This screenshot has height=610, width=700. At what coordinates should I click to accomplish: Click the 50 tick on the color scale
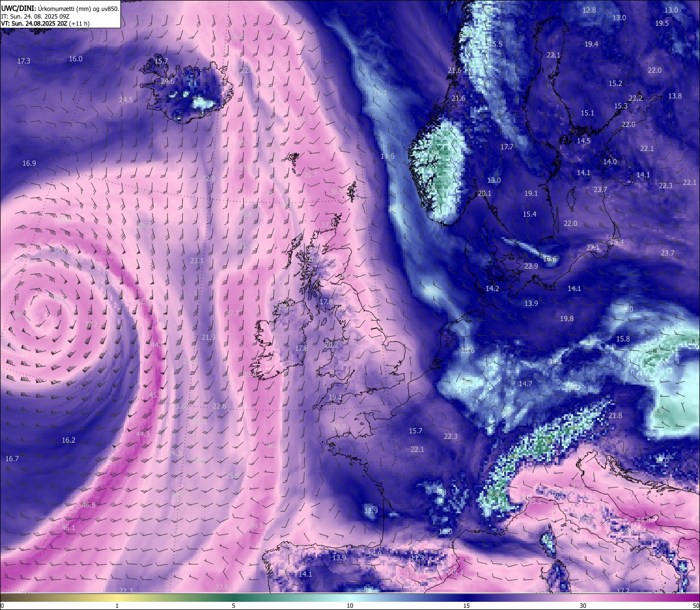pyautogui.click(x=696, y=606)
